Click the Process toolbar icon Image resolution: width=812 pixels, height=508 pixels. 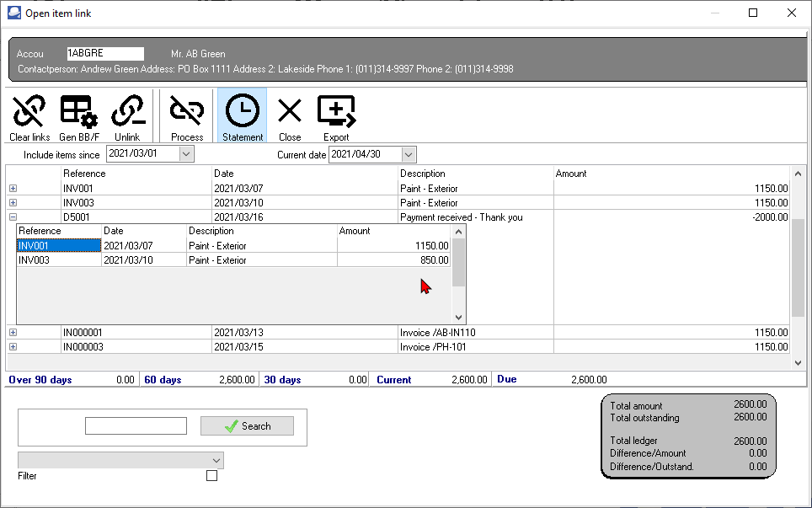(187, 116)
